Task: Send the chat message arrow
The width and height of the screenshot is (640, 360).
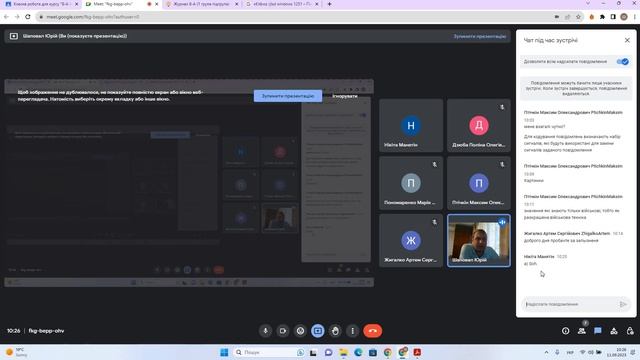Action: click(623, 304)
